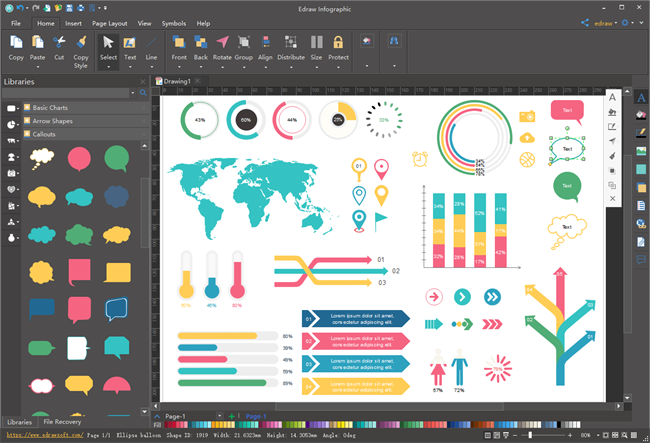Click the zoom in plus button
The width and height of the screenshot is (650, 443).
click(x=570, y=435)
